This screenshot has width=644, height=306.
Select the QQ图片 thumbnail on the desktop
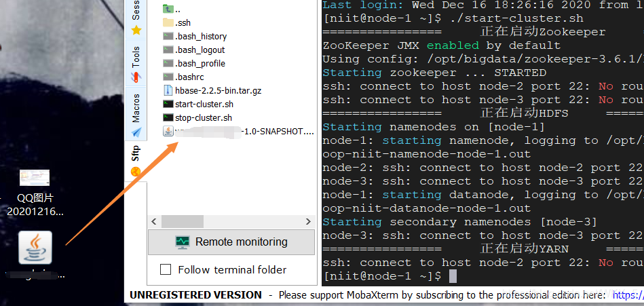tap(35, 178)
